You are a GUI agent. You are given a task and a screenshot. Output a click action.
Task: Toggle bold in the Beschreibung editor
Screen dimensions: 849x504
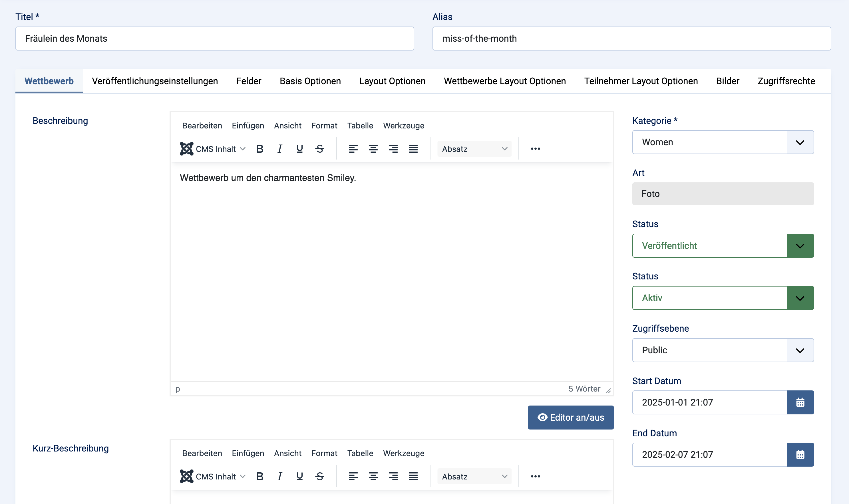pyautogui.click(x=259, y=149)
